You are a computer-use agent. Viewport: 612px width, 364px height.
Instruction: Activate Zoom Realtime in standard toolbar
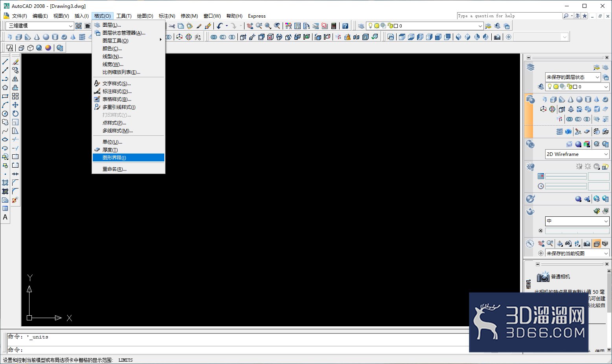259,26
